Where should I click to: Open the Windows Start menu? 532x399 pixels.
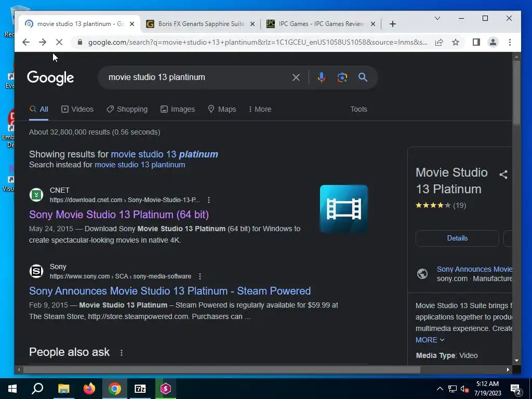(x=12, y=389)
